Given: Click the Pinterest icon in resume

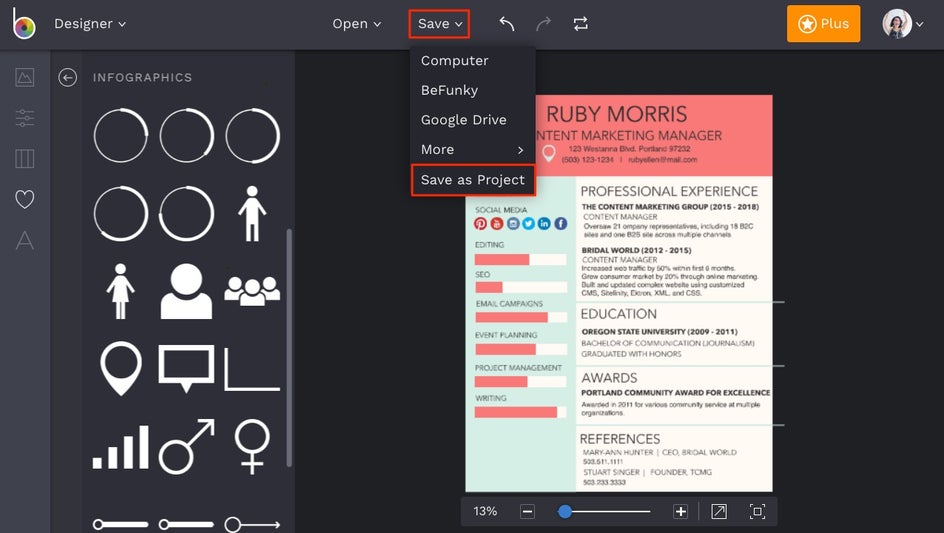Looking at the screenshot, I should click(x=480, y=223).
